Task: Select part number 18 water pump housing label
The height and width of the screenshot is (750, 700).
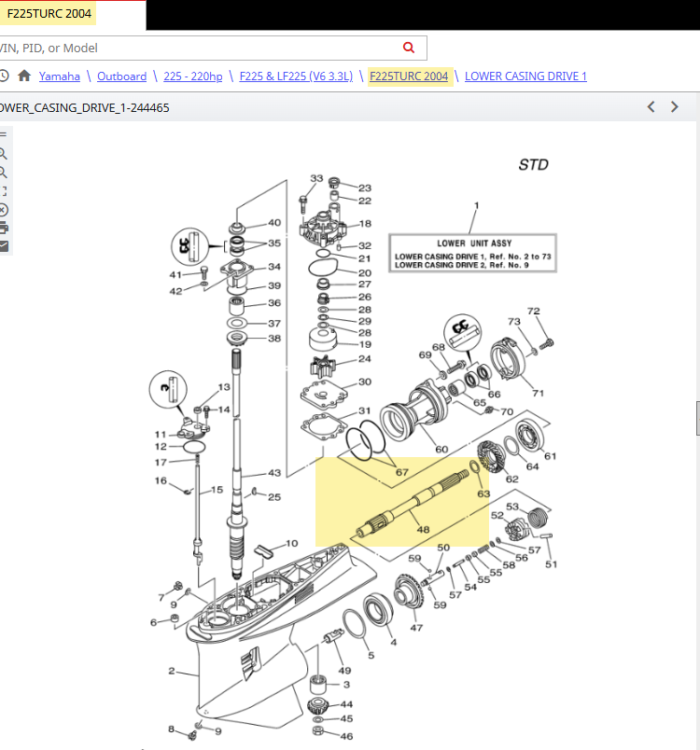Action: [x=365, y=223]
